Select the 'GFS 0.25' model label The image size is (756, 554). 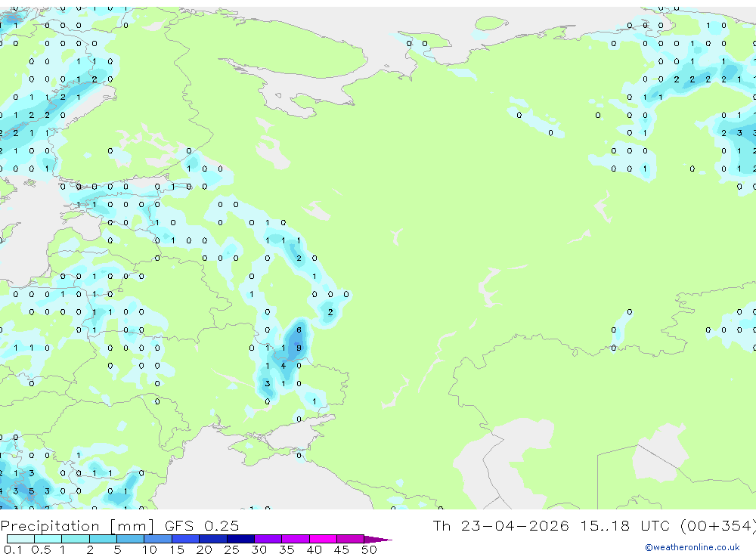pos(202,525)
